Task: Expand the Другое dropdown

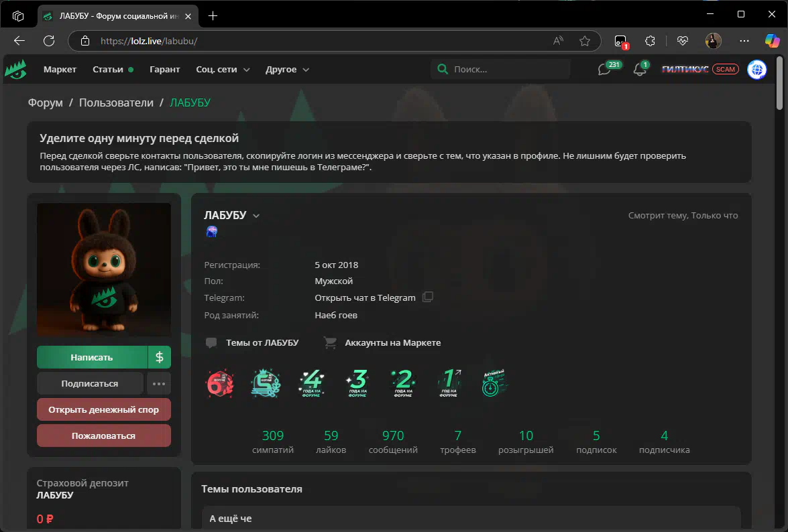Action: tap(287, 69)
